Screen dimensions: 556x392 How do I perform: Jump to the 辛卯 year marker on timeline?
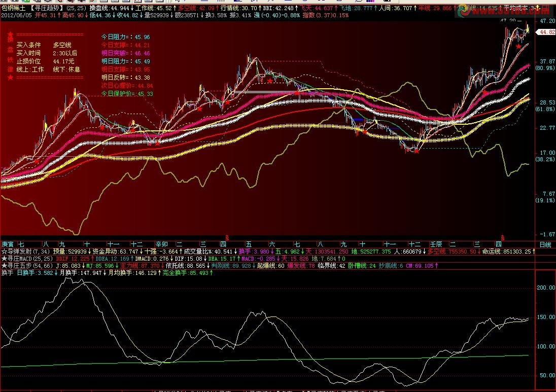tap(162, 244)
